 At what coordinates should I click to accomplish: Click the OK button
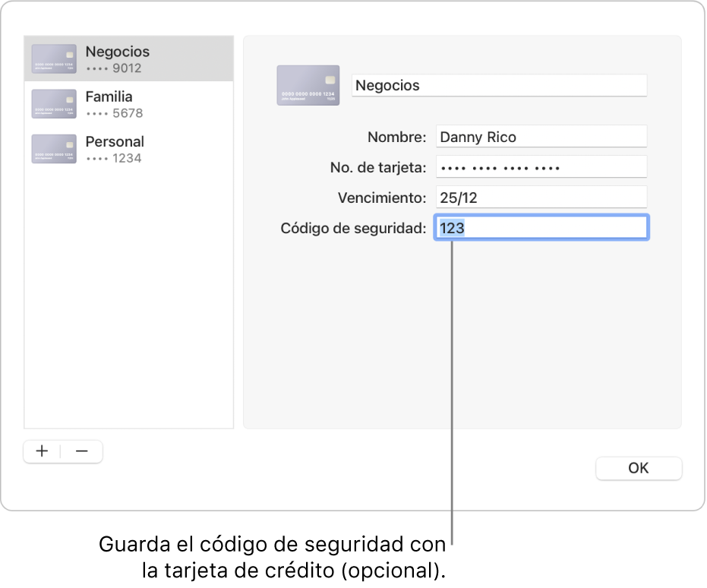click(x=639, y=468)
